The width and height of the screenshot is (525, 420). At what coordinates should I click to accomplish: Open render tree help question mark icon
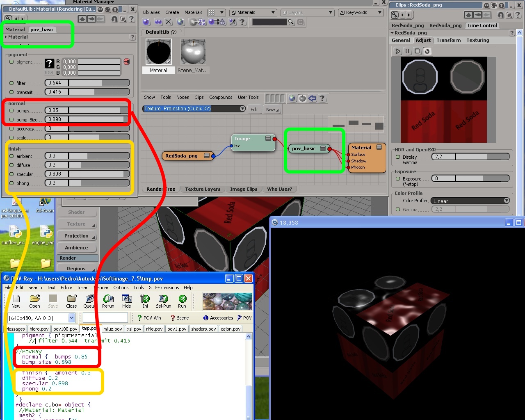click(x=322, y=98)
